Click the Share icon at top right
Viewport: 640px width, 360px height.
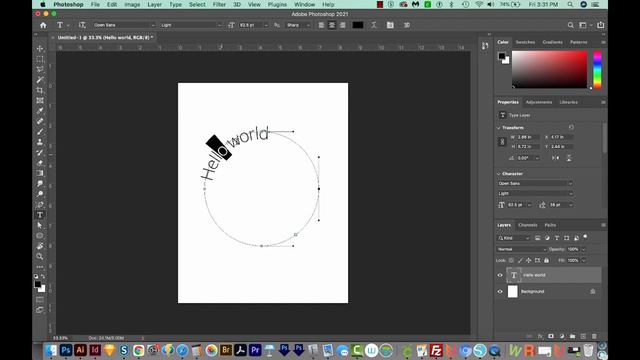coord(600,25)
